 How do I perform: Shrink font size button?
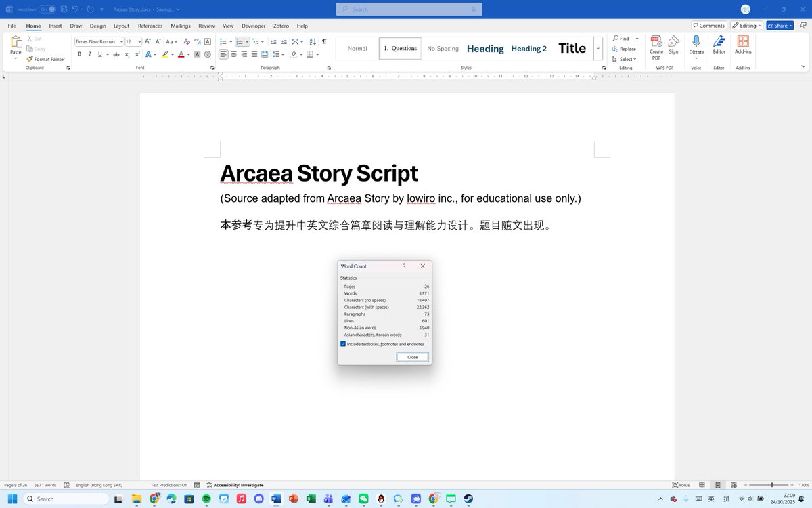click(x=158, y=41)
